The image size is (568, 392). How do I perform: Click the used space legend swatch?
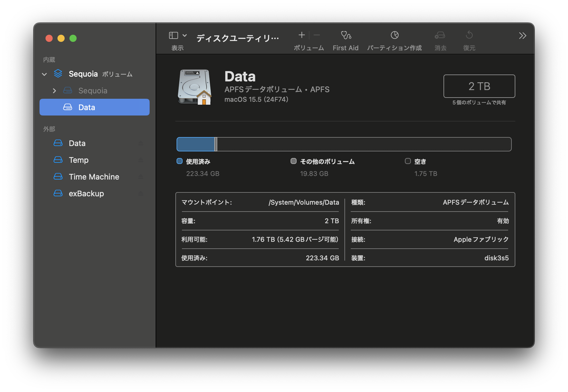point(180,161)
